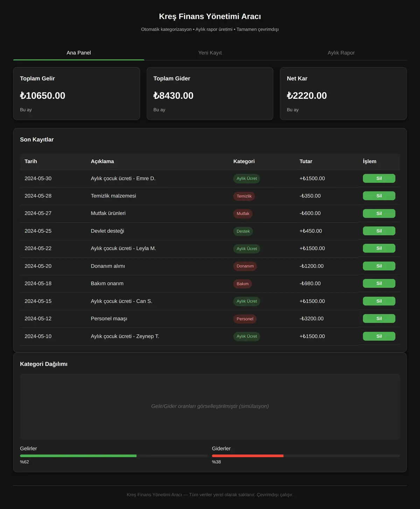420x509 pixels.
Task: Click Aylık Ücret badge in Emre D. row
Action: tap(247, 179)
